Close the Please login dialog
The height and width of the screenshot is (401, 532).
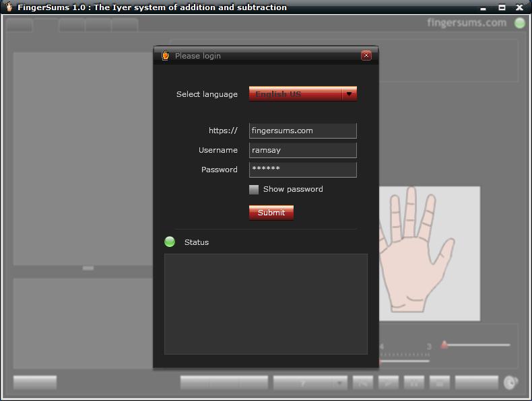(x=366, y=56)
